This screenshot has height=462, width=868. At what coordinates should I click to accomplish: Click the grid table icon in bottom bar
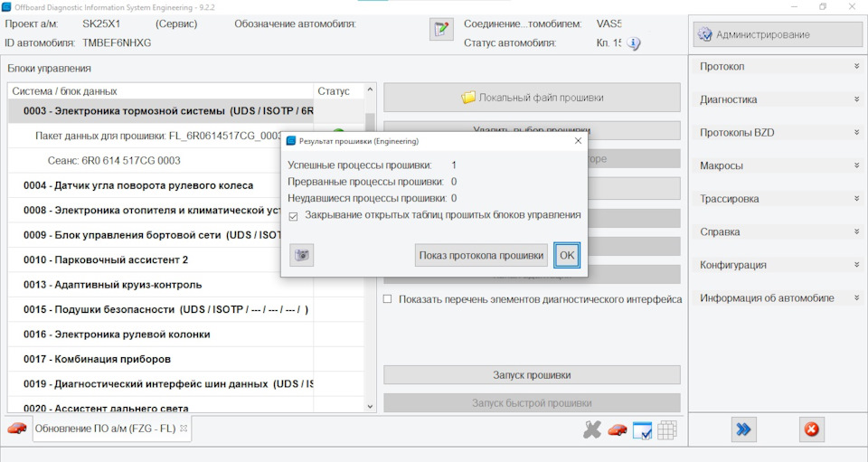tap(667, 430)
